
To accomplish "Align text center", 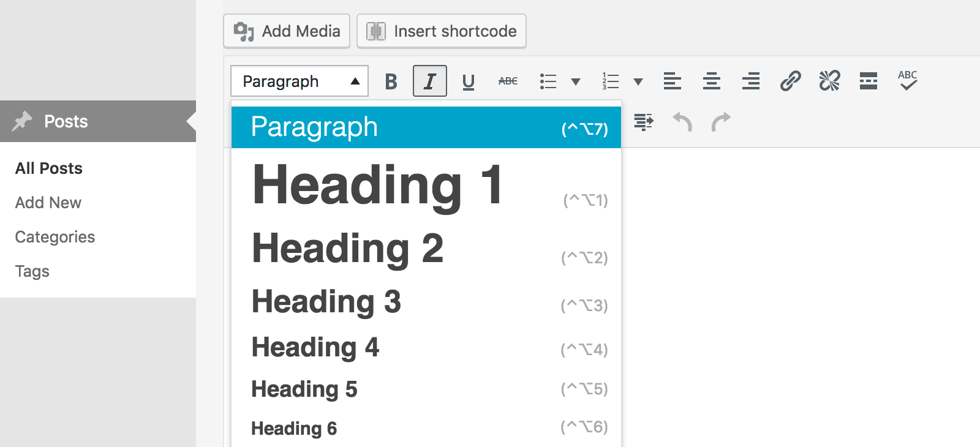I will (x=712, y=81).
